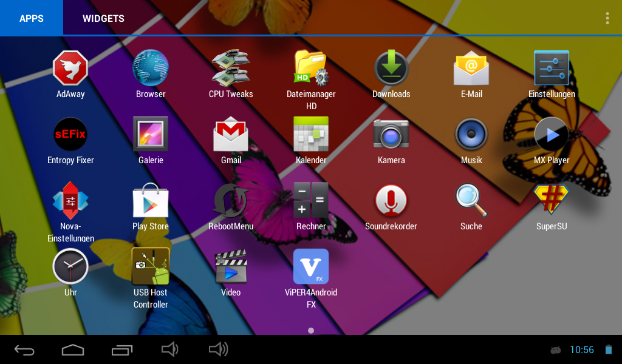Viewport: 622px width, 364px height.
Task: Open CPU Tweaks app
Action: 230,68
